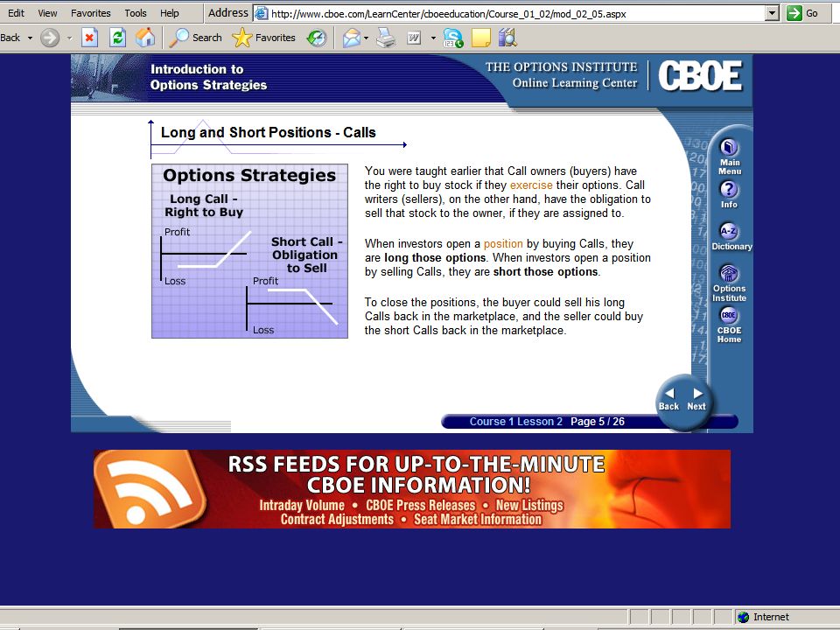This screenshot has height=630, width=840.
Task: Click the Research books icon
Action: 507,38
